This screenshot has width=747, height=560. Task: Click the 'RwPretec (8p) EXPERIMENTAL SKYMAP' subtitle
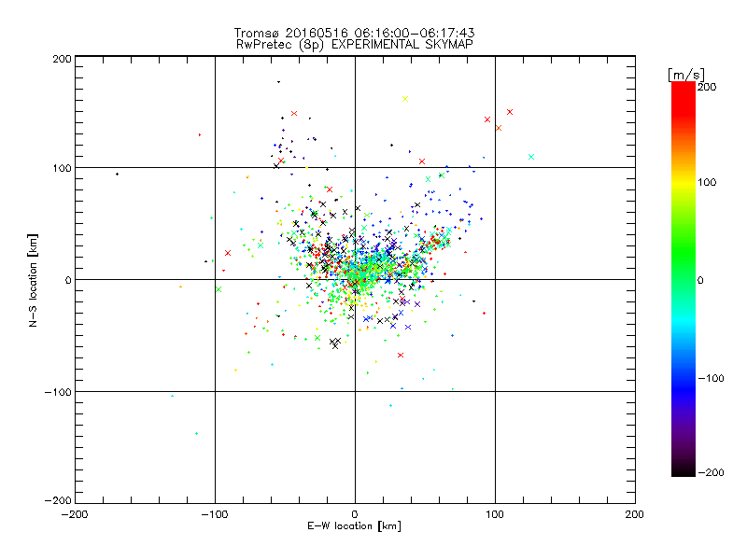tap(355, 45)
